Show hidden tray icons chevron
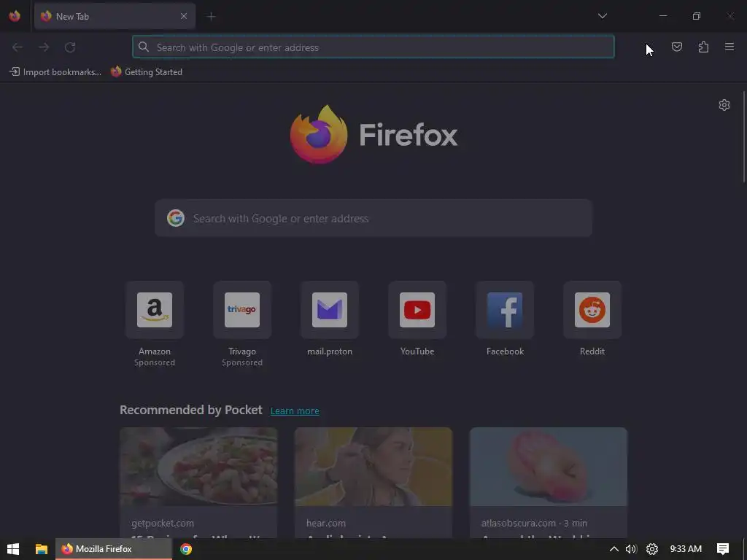The height and width of the screenshot is (560, 747). tap(614, 549)
